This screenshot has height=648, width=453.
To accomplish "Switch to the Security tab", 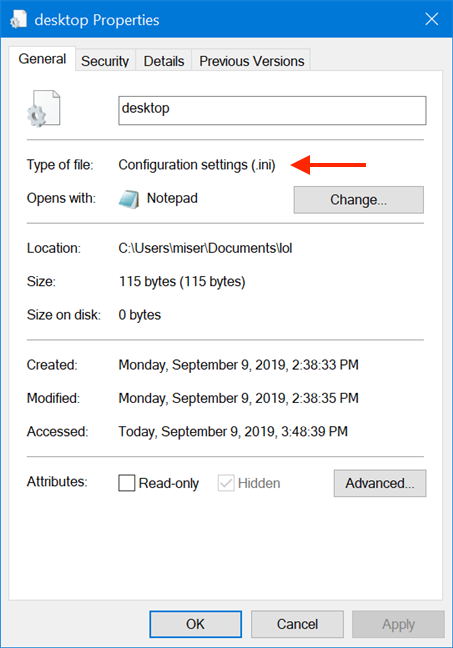I will (x=105, y=61).
